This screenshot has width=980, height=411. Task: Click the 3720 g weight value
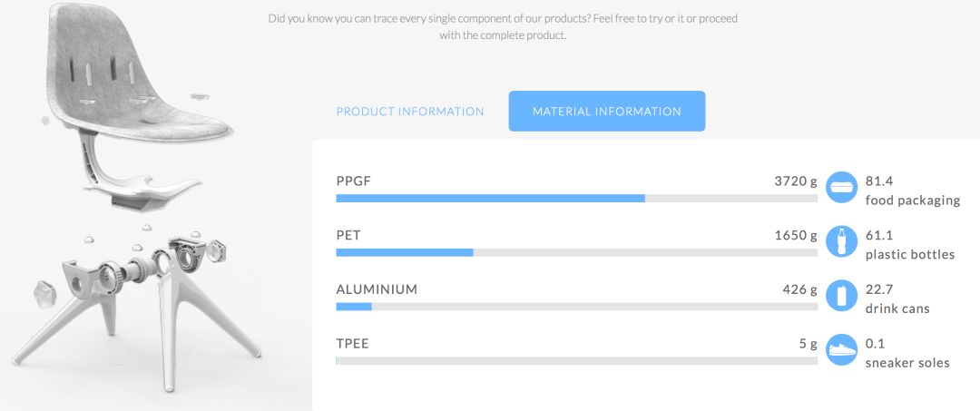pos(796,181)
